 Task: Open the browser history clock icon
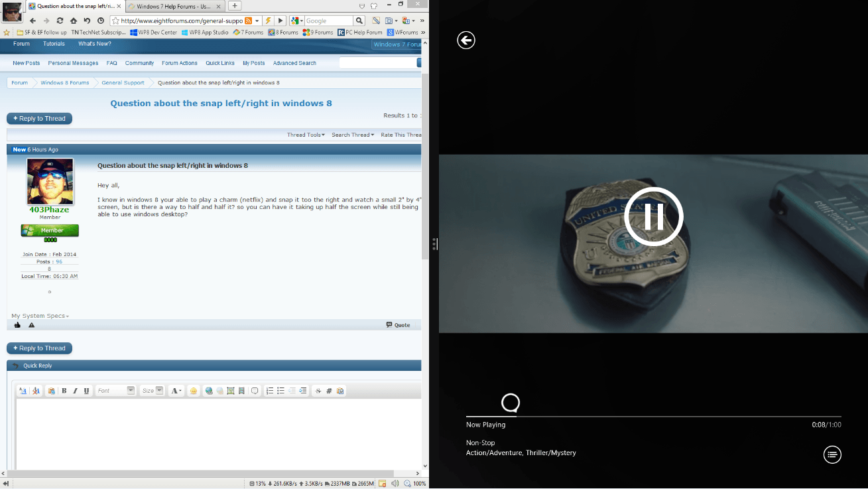(x=101, y=21)
